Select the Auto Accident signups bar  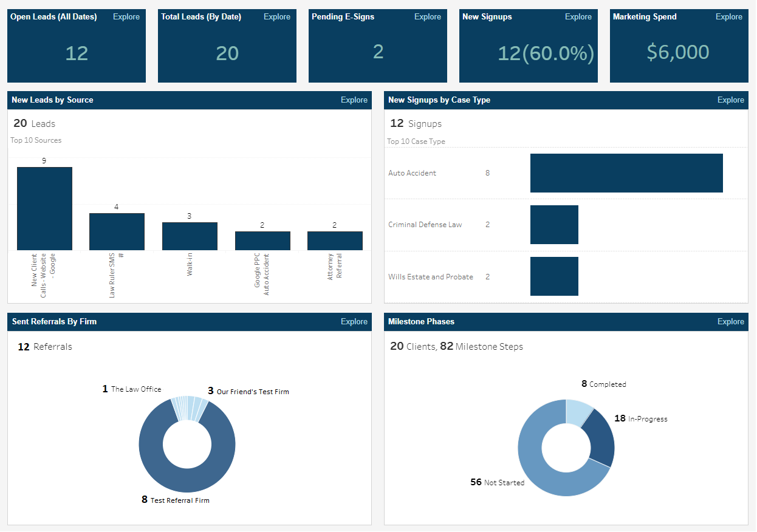626,172
